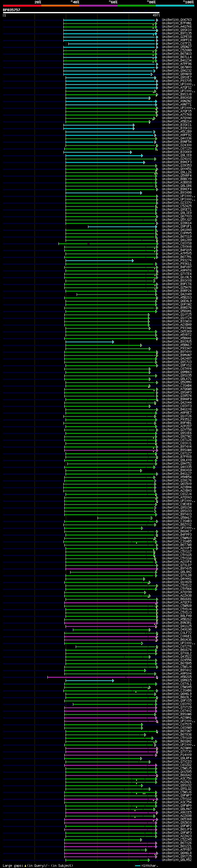
Task: Open hit UniRef100_P93705
Action: pyautogui.click(x=177, y=81)
